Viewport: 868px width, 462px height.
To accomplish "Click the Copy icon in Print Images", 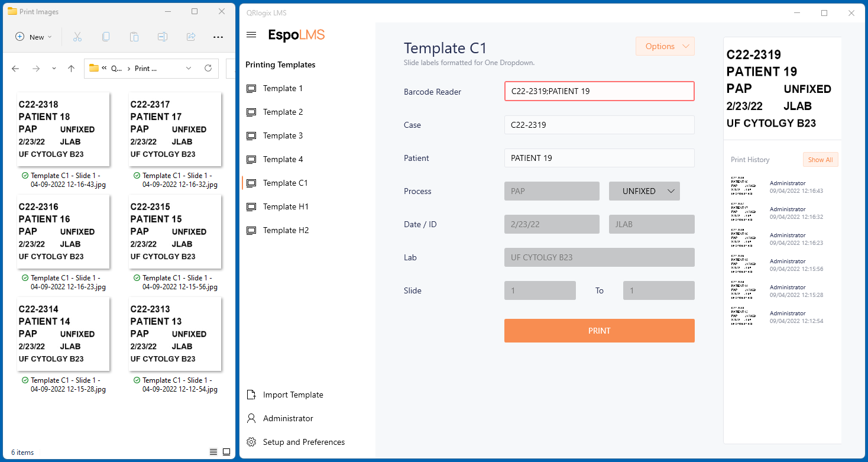I will (x=105, y=37).
